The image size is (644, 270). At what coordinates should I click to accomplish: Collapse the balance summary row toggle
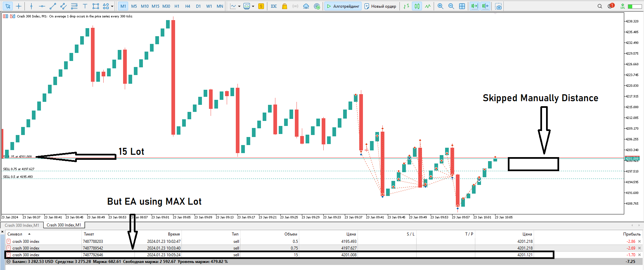click(x=8, y=262)
